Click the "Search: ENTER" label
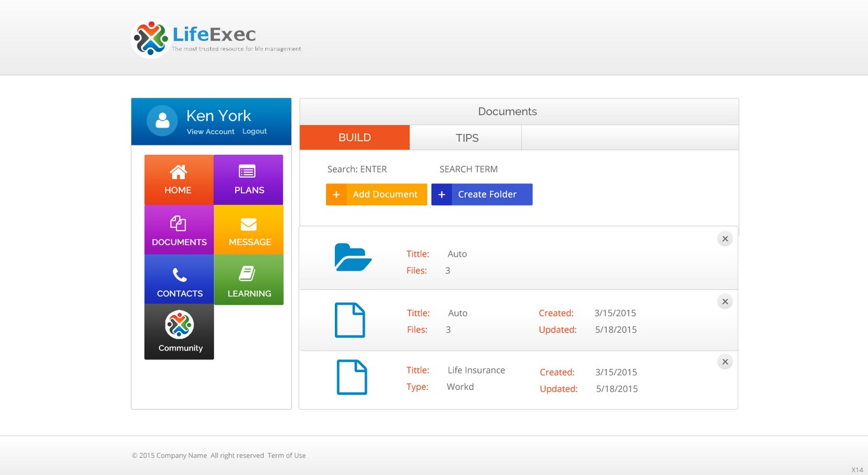This screenshot has height=475, width=868. (357, 169)
